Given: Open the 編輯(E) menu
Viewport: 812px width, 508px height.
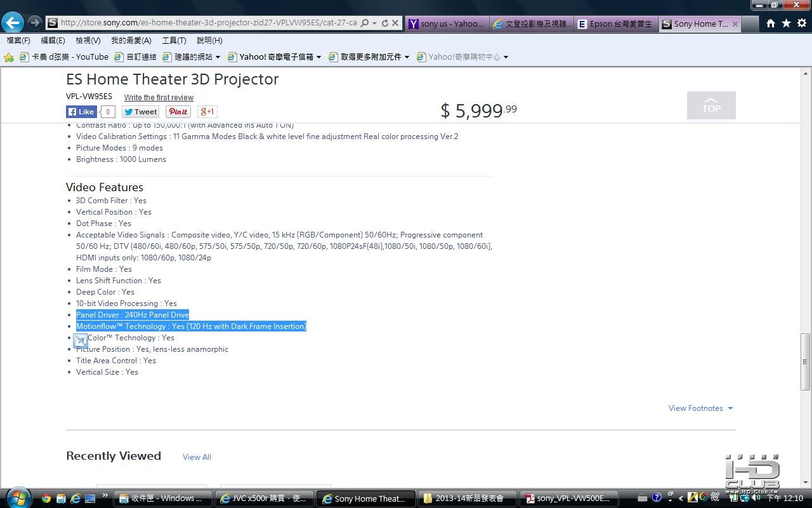Looking at the screenshot, I should point(53,40).
